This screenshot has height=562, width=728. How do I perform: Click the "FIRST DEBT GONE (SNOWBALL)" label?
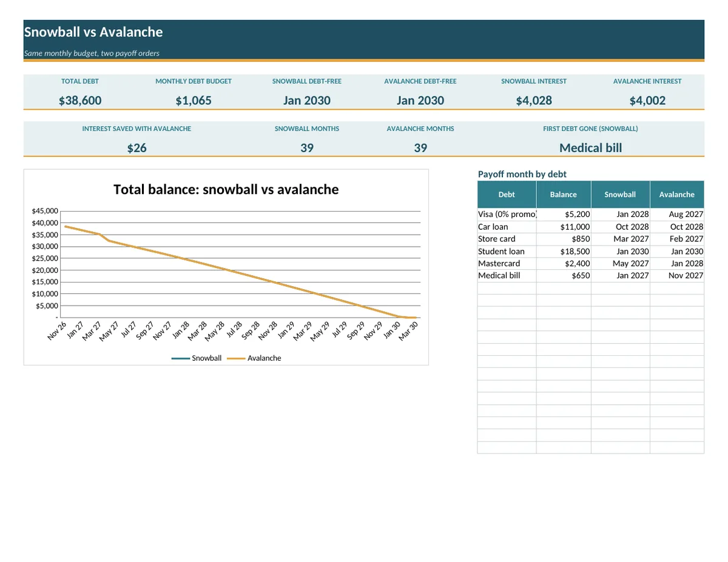click(x=590, y=129)
